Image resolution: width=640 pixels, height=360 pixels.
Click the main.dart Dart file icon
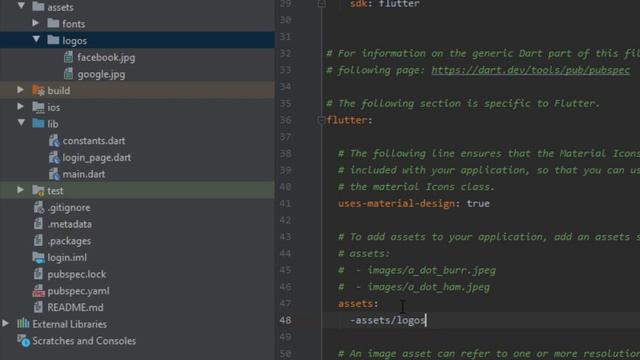click(x=54, y=174)
